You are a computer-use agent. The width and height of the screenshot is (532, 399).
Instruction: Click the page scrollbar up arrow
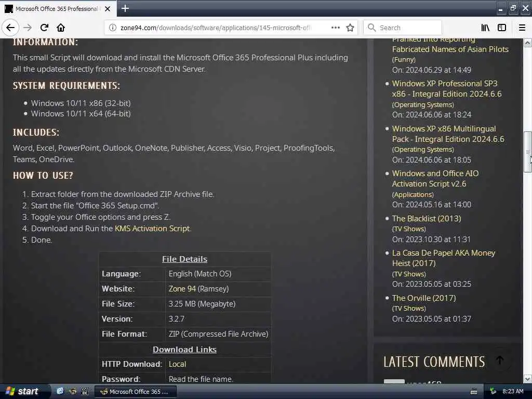(528, 43)
